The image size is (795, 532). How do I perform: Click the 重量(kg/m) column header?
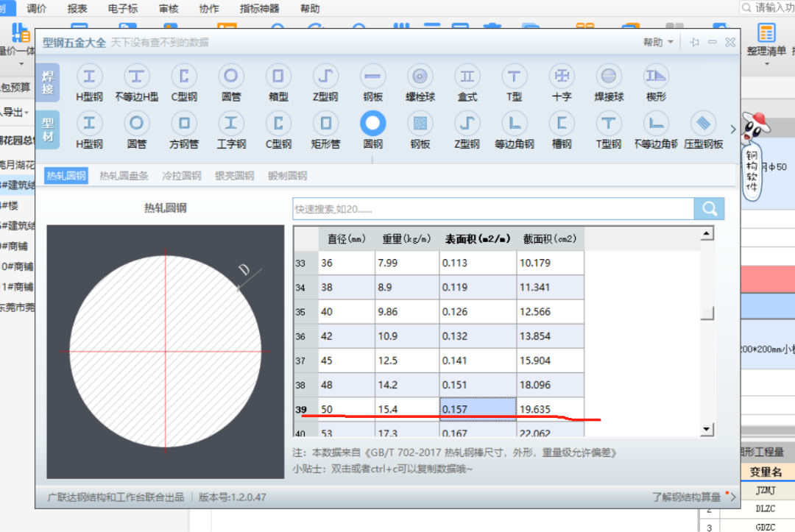pos(406,238)
